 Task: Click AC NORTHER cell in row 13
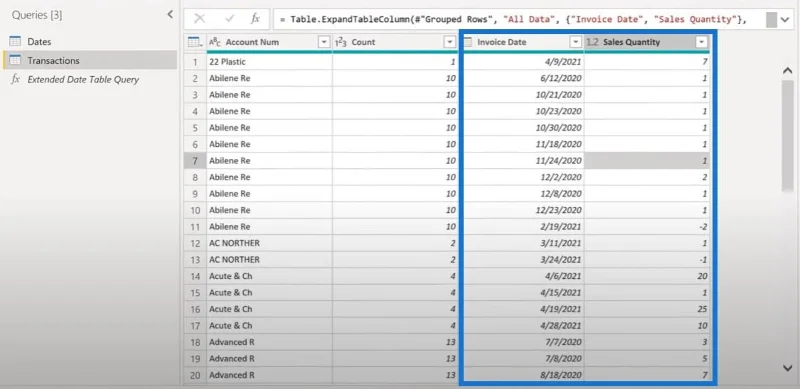[269, 259]
